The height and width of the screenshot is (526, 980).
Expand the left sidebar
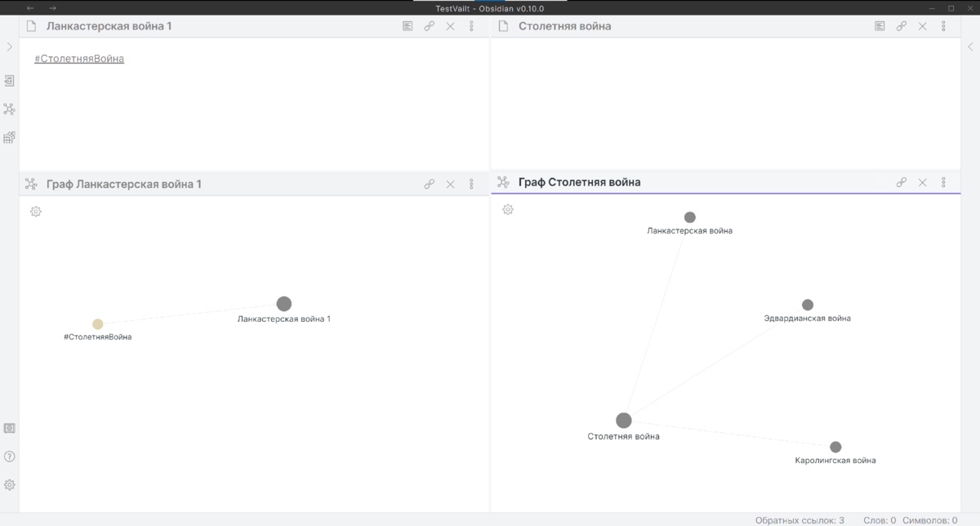tap(9, 47)
